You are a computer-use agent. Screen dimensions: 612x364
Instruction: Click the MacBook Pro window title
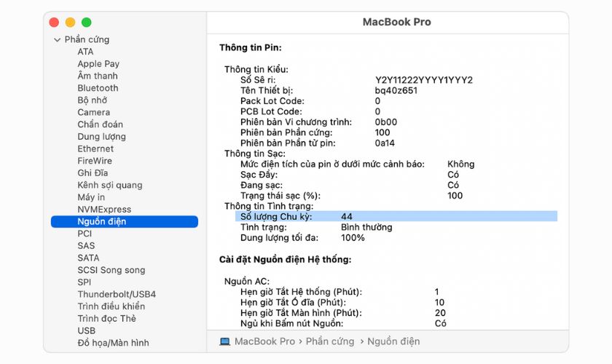pyautogui.click(x=397, y=22)
